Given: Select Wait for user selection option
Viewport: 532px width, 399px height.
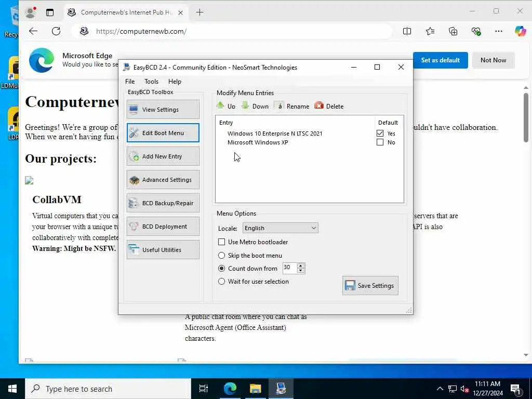Looking at the screenshot, I should click(221, 281).
